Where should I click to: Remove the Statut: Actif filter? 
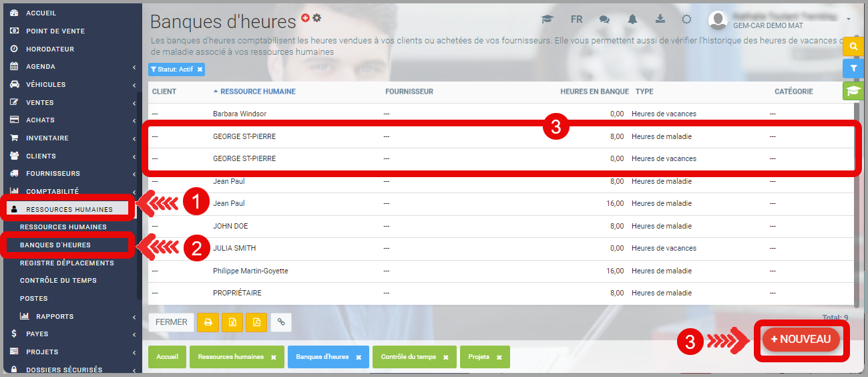200,70
